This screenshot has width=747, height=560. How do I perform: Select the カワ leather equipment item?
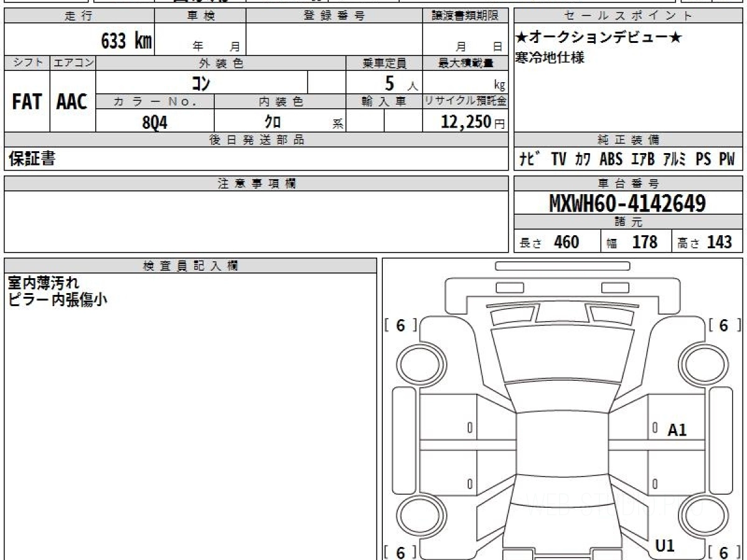pos(583,159)
